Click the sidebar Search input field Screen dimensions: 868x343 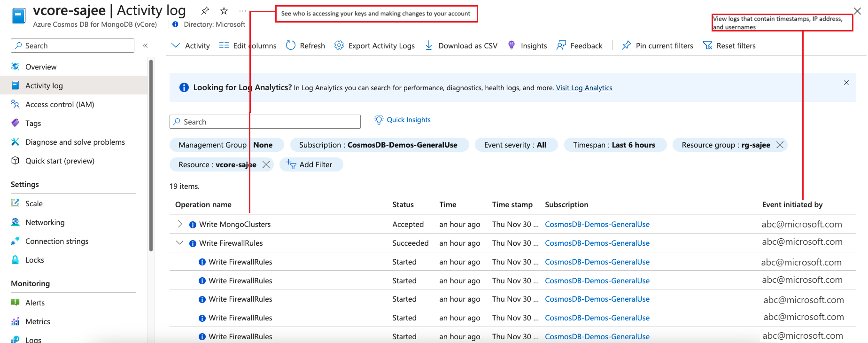click(72, 46)
